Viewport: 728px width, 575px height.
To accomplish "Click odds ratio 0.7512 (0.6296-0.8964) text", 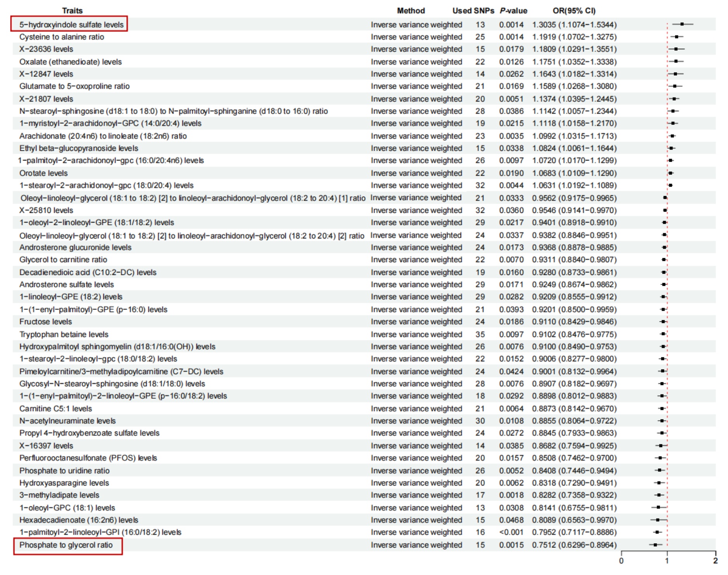I will [574, 545].
